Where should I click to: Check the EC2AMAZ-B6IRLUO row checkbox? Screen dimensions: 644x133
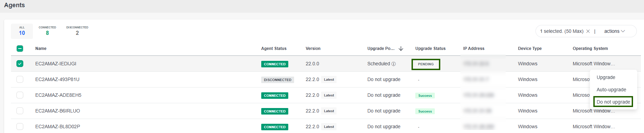[x=20, y=111]
